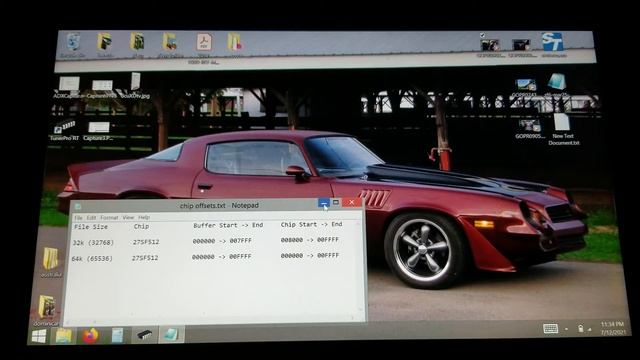Click the '008000 -> 00FFFF' chip range
Screen dimensions: 640x360
[x=310, y=240]
